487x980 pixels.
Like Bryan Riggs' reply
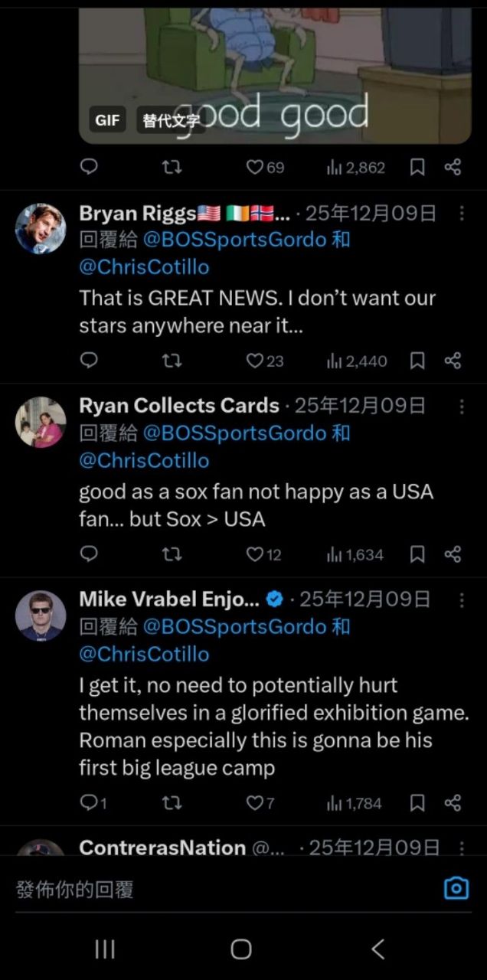click(255, 361)
